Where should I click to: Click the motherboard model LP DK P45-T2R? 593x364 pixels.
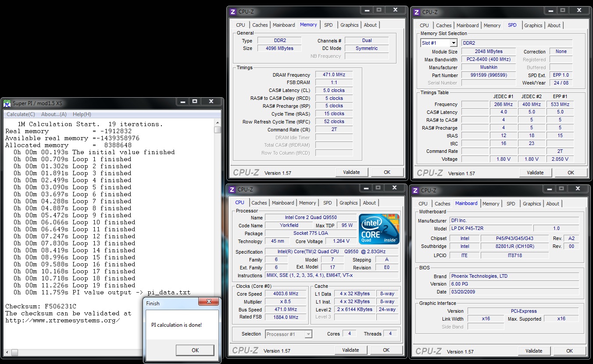click(491, 228)
